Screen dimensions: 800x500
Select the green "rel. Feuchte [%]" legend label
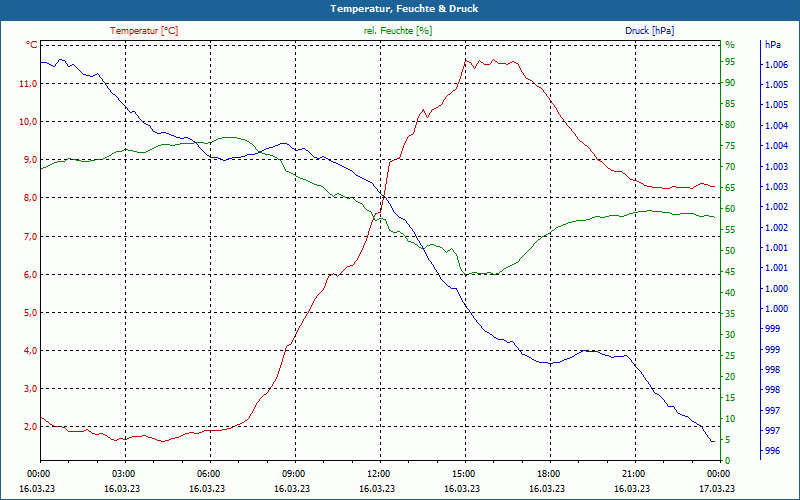point(398,31)
